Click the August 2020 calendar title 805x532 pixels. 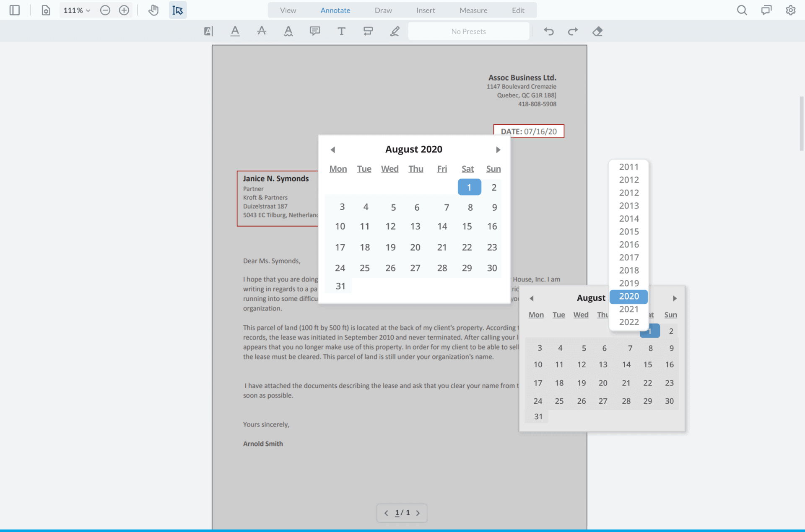click(x=414, y=149)
